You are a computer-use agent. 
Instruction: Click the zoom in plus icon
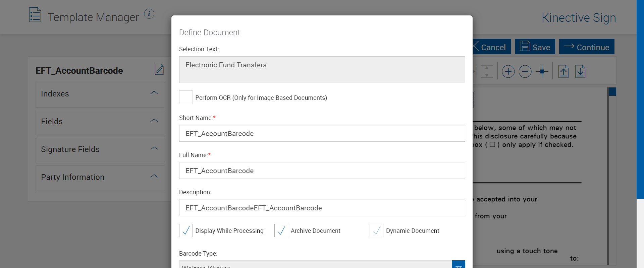point(508,71)
